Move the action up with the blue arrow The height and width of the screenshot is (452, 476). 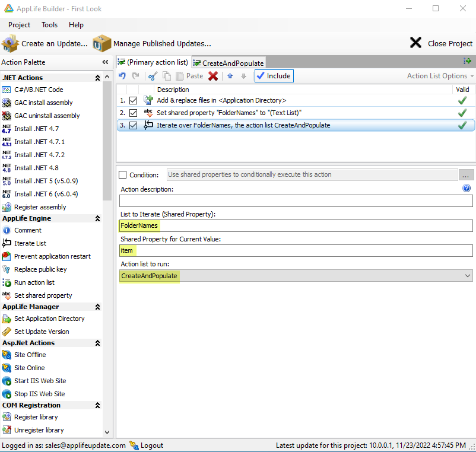230,76
